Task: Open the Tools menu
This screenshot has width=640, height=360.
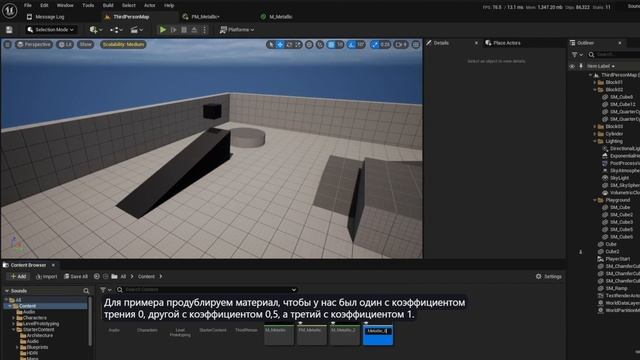Action: [88, 5]
